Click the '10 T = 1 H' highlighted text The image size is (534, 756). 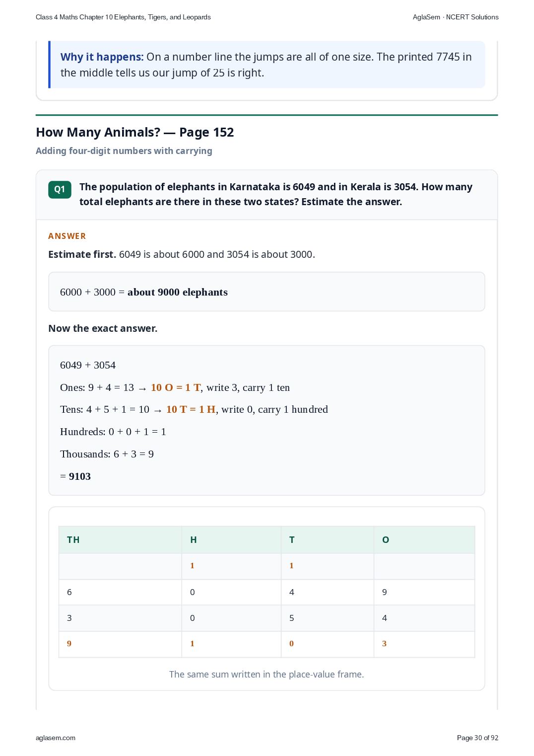point(191,409)
